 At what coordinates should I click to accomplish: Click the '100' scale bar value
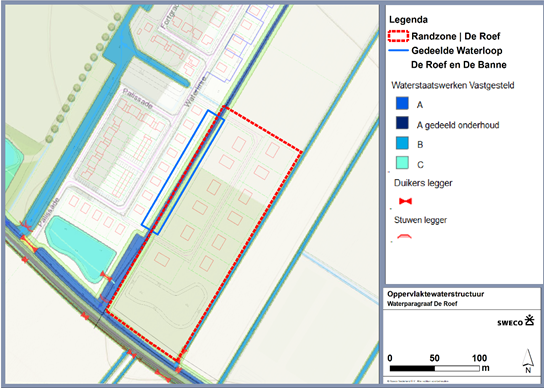pyautogui.click(x=479, y=358)
